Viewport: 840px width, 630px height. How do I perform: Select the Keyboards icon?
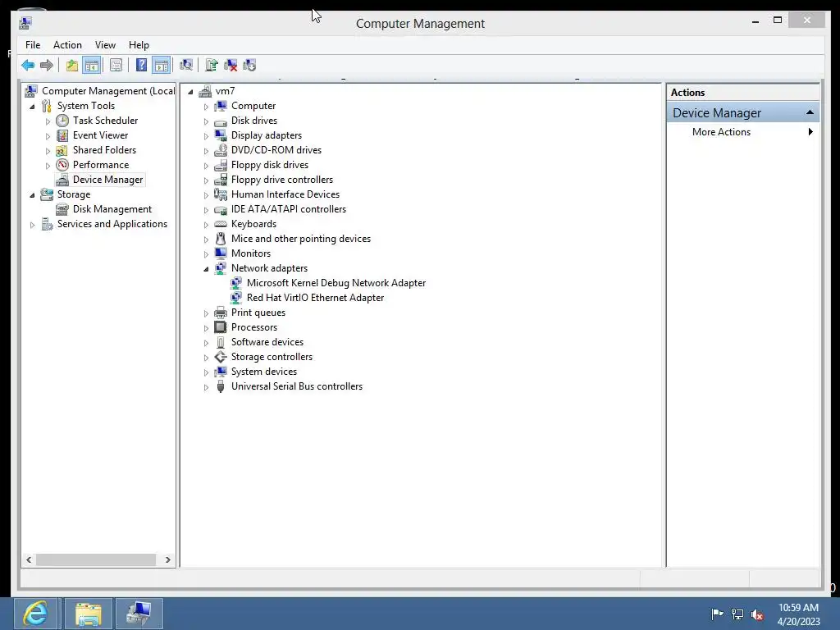tap(220, 224)
